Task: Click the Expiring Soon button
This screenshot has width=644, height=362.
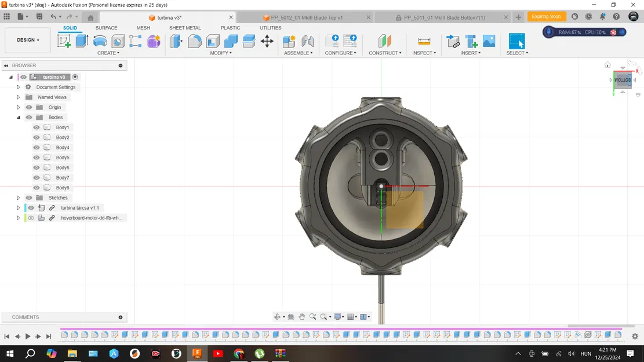Action: point(546,17)
